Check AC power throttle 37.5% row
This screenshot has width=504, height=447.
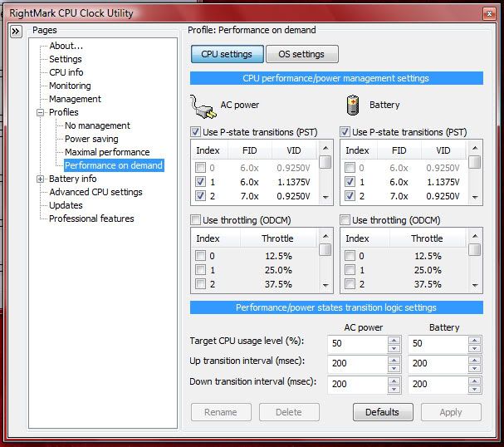[201, 284]
